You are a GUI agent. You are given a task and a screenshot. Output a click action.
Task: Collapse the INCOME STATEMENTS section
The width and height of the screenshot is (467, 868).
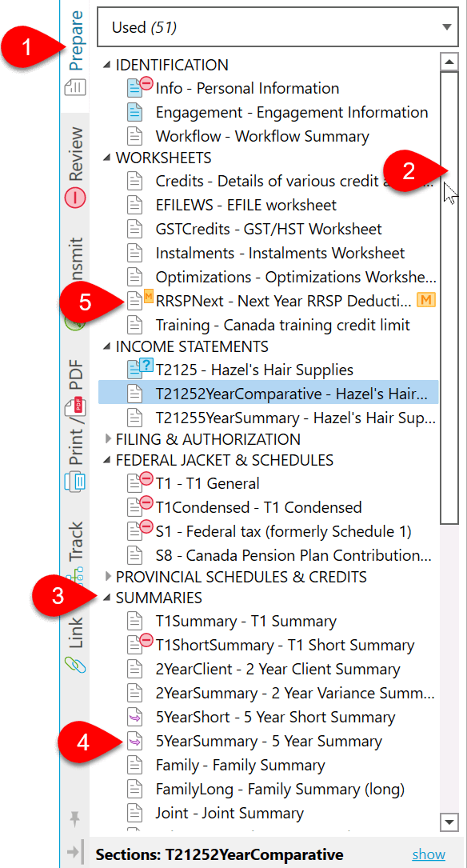(x=107, y=347)
